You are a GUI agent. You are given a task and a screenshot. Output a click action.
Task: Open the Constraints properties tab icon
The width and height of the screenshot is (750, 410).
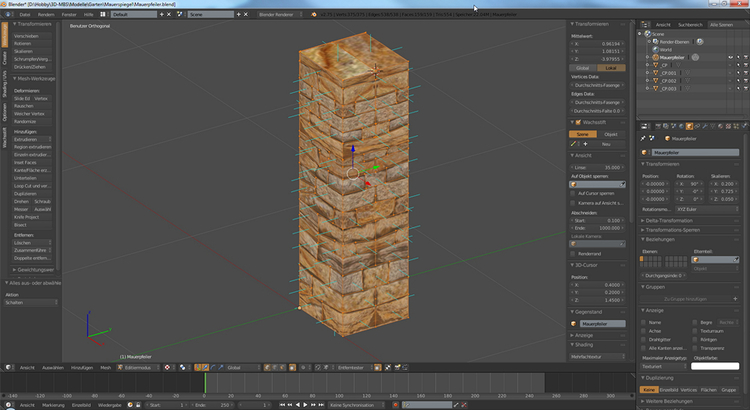[697, 126]
